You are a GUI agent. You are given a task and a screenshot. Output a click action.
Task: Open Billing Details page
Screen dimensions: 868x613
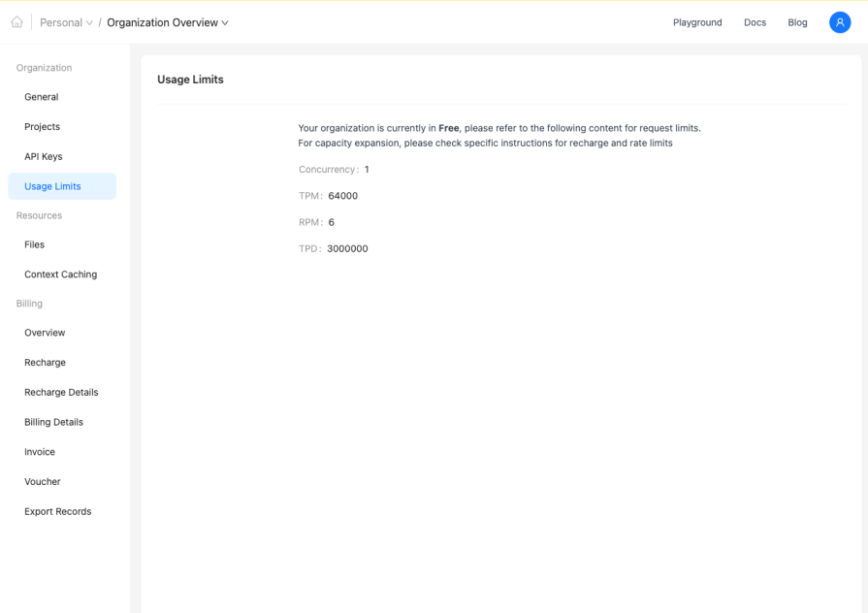tap(62, 423)
